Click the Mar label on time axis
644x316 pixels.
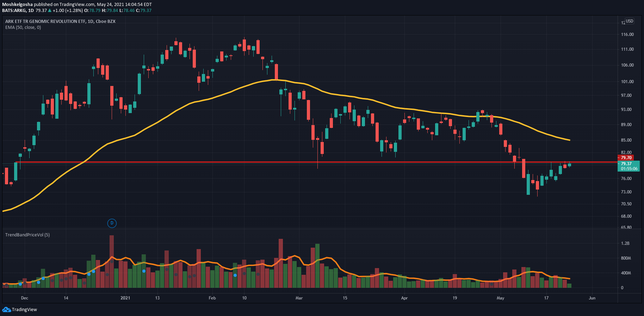pyautogui.click(x=299, y=298)
